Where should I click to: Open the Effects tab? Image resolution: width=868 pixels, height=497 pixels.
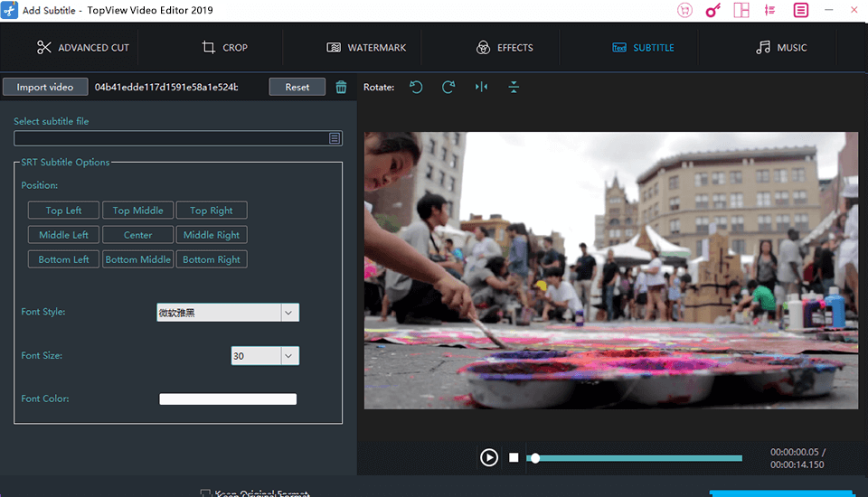click(505, 48)
